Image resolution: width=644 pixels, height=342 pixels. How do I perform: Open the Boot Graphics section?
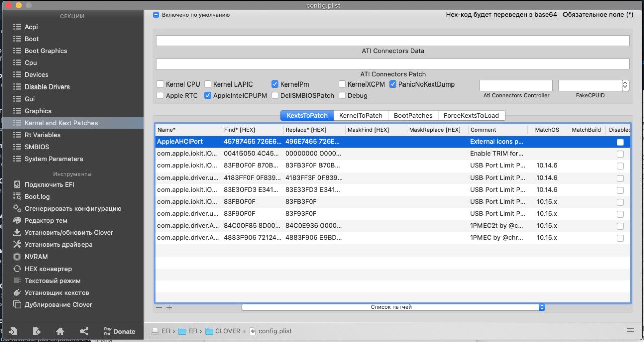point(46,51)
